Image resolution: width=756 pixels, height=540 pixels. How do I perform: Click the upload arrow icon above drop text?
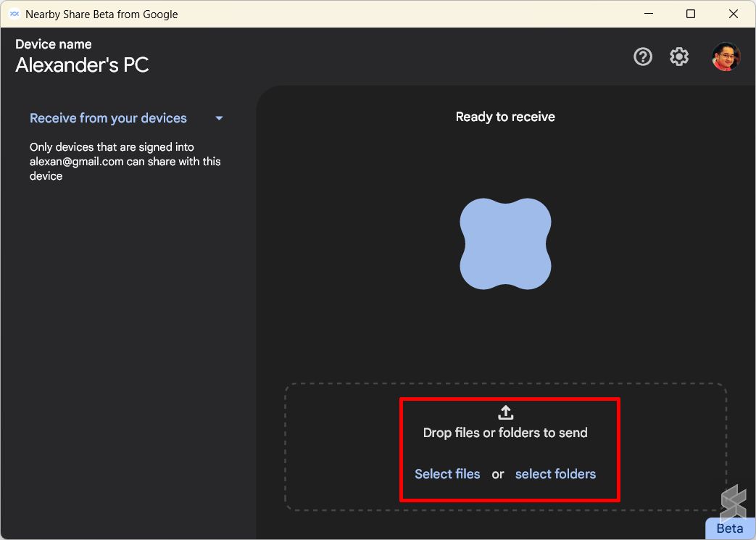coord(505,412)
